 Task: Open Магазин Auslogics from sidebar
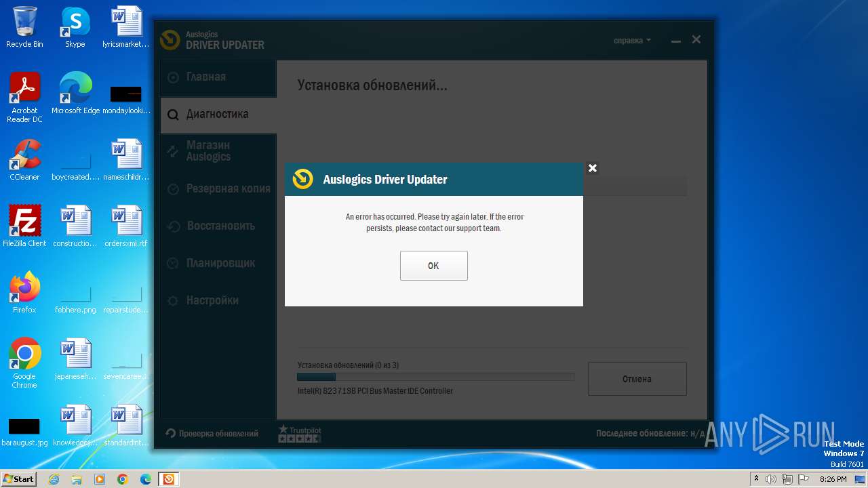tap(218, 151)
